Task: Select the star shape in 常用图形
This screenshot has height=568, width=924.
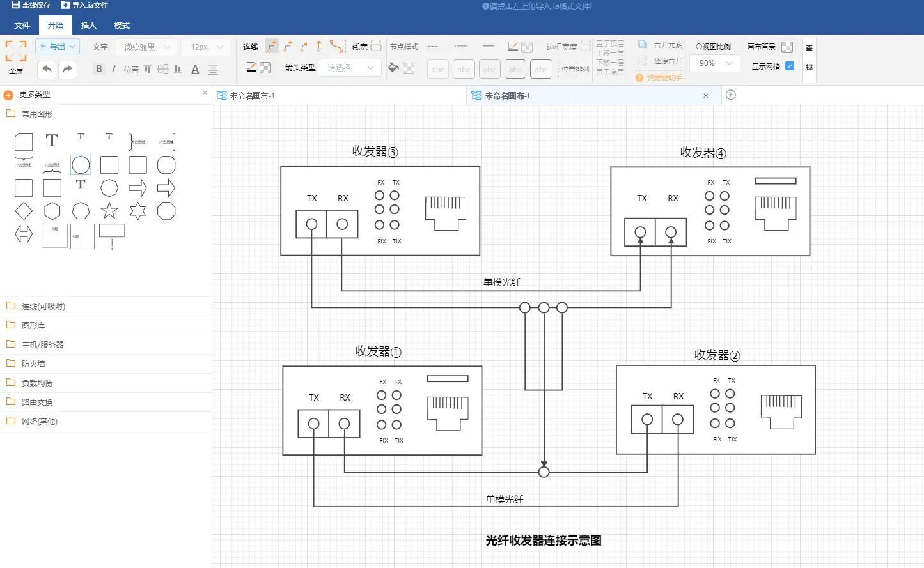Action: point(109,211)
